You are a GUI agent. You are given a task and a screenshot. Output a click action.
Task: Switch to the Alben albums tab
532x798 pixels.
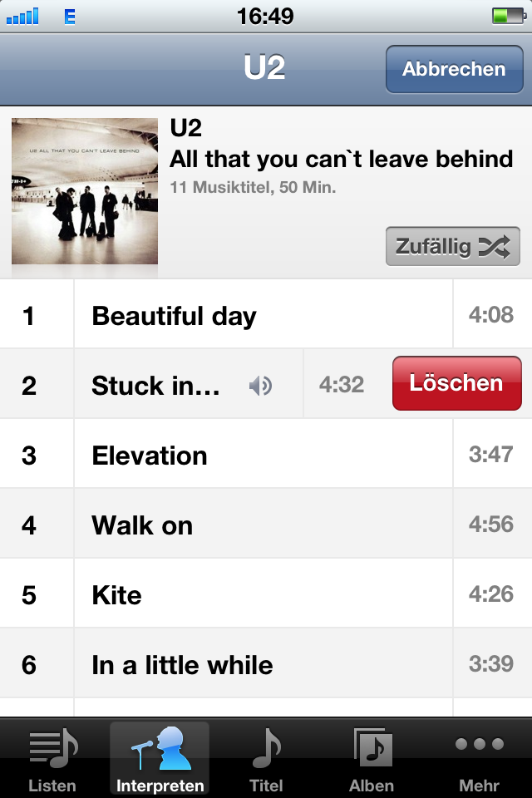[372, 747]
